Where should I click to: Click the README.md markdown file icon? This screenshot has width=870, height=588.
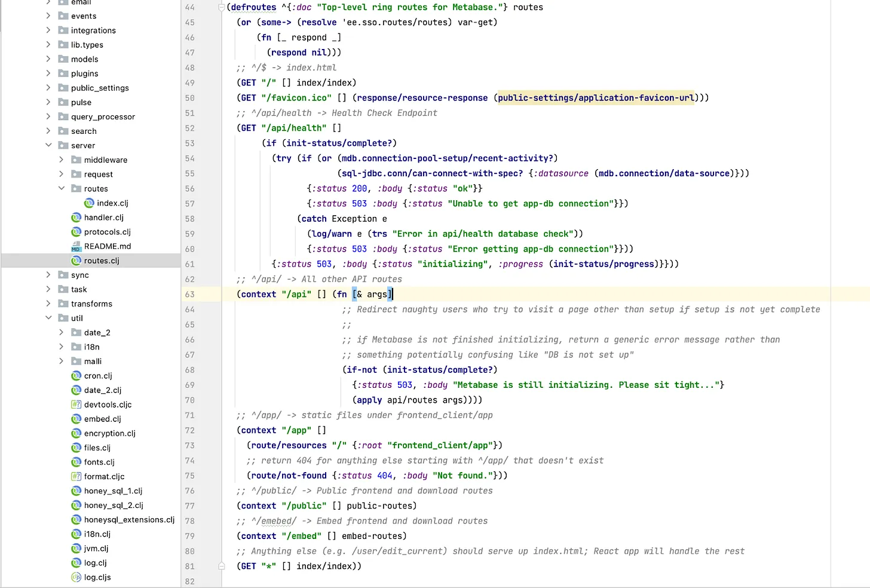(x=76, y=246)
